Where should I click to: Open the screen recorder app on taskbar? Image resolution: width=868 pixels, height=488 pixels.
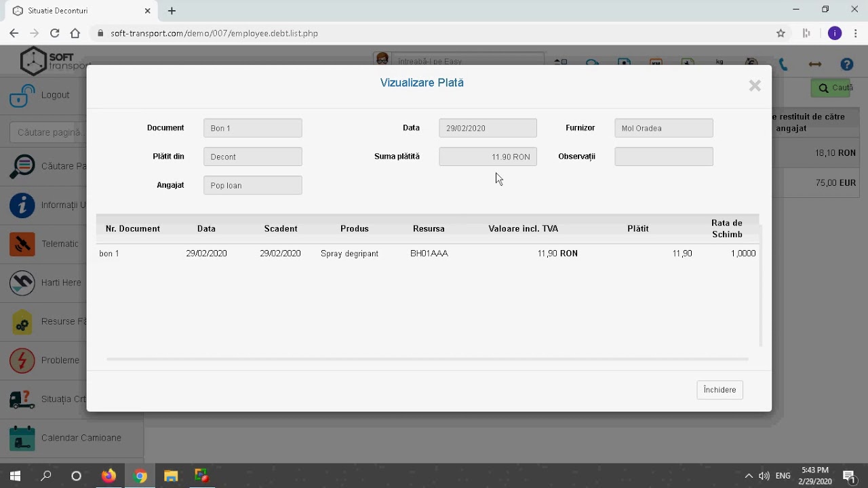click(201, 476)
